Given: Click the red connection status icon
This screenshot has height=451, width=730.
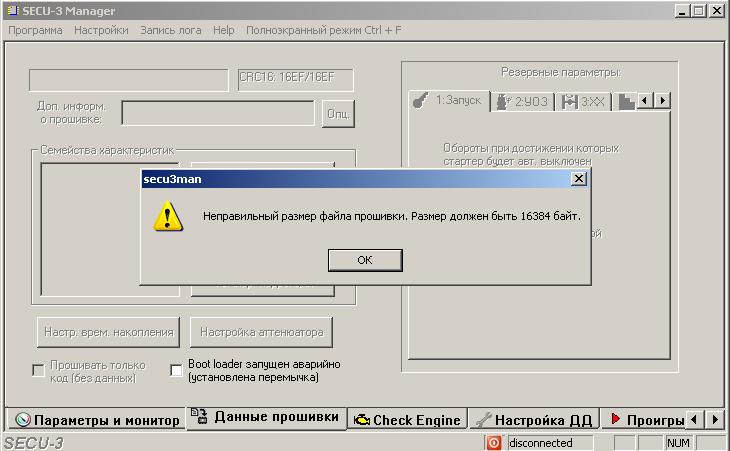Looking at the screenshot, I should coord(494,443).
